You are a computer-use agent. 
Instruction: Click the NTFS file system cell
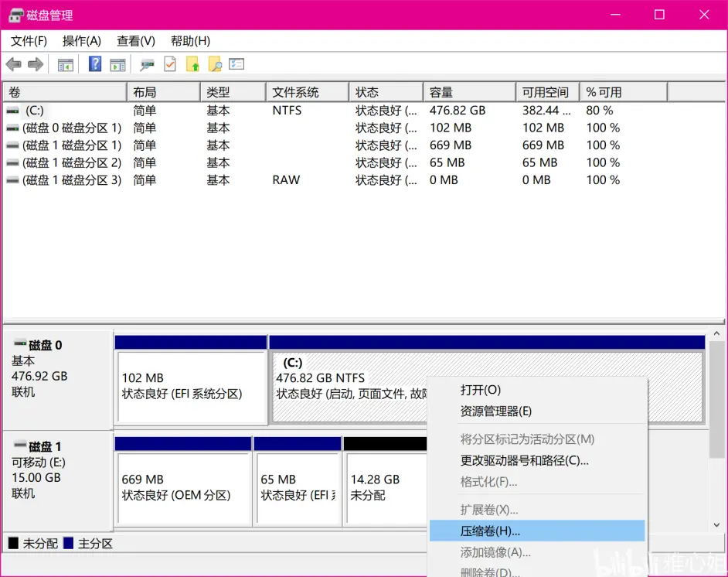[287, 111]
